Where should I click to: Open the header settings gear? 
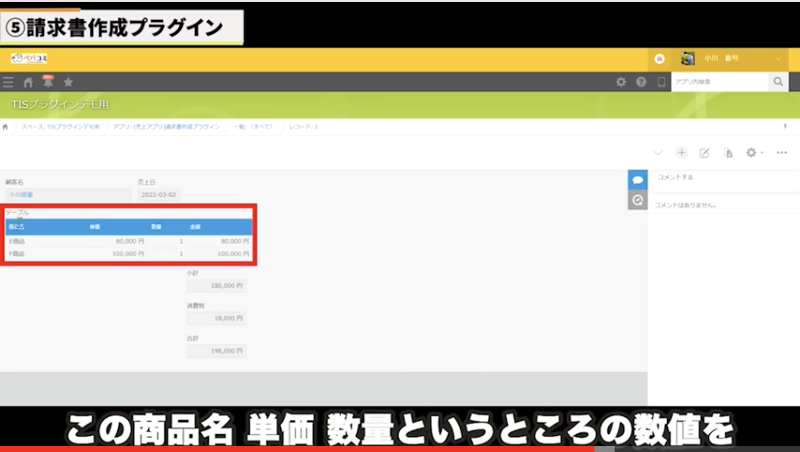[621, 82]
